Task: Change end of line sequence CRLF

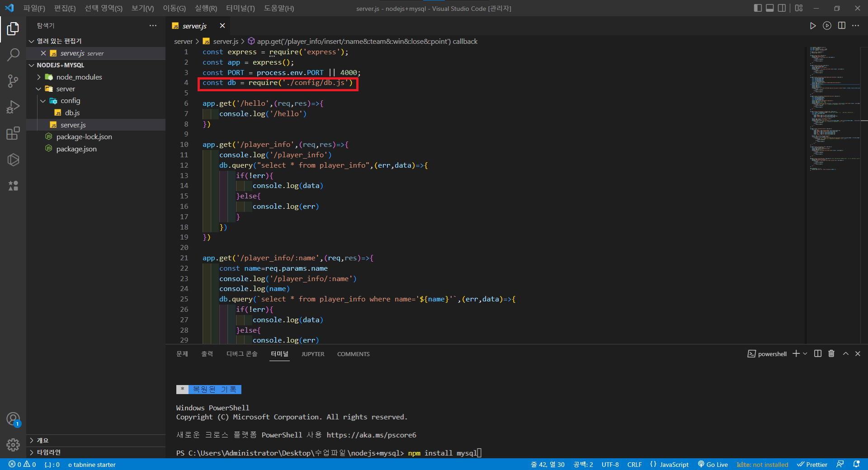Action: tap(634, 465)
